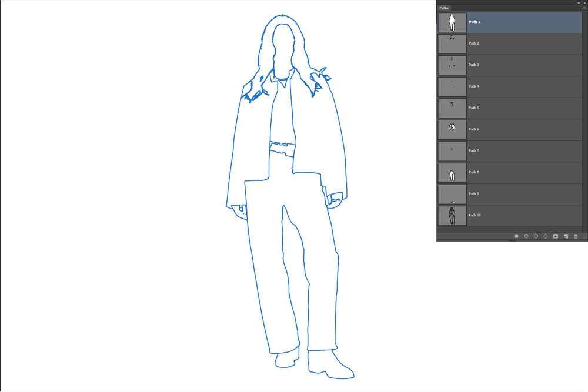Click the Path 6 thumbnail
This screenshot has height=392, width=588.
point(452,129)
